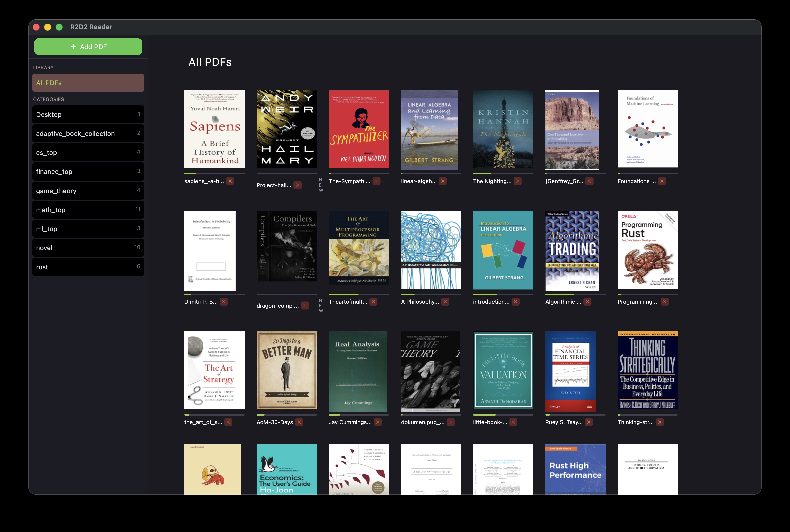Viewport: 790px width, 532px height.
Task: Remove Dimitri P. B... PDF with X icon
Action: tap(224, 301)
